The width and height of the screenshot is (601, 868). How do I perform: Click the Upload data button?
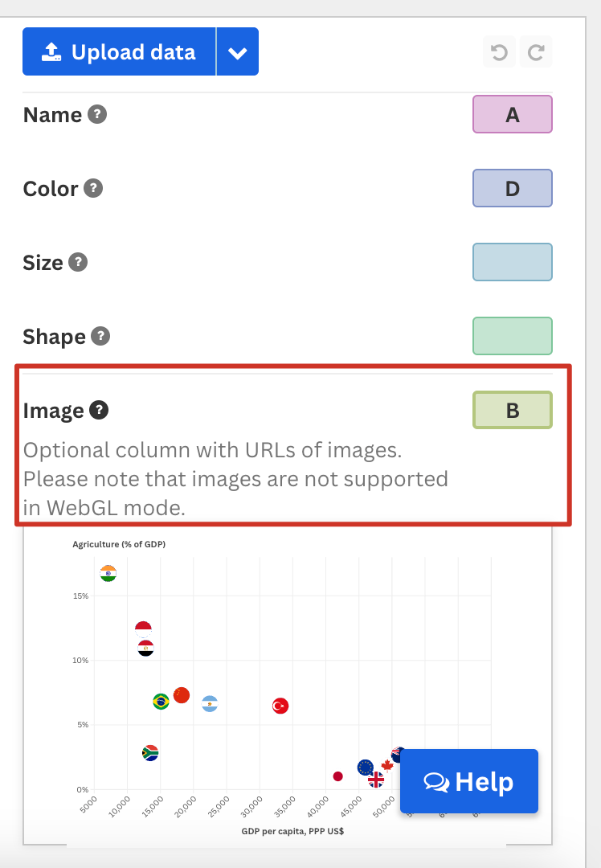[x=119, y=51]
